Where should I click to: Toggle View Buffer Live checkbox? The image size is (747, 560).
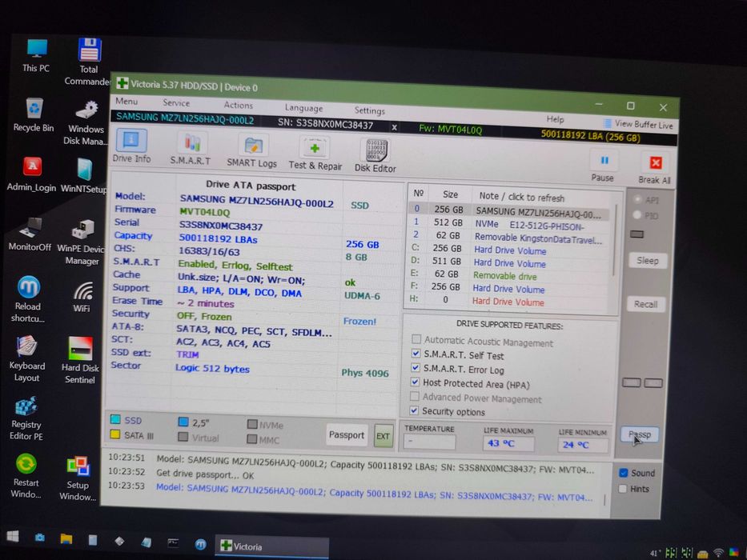coord(607,123)
